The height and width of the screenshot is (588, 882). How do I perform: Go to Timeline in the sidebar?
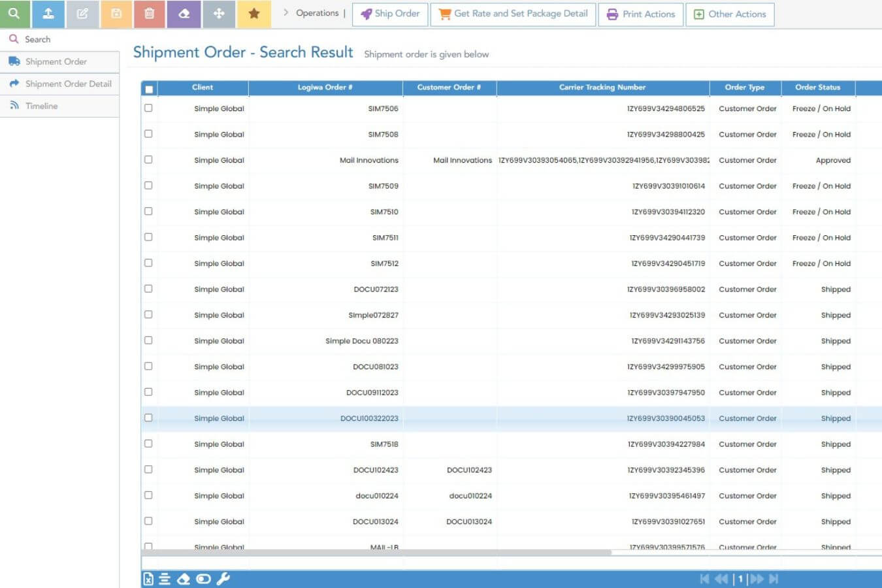(x=41, y=106)
